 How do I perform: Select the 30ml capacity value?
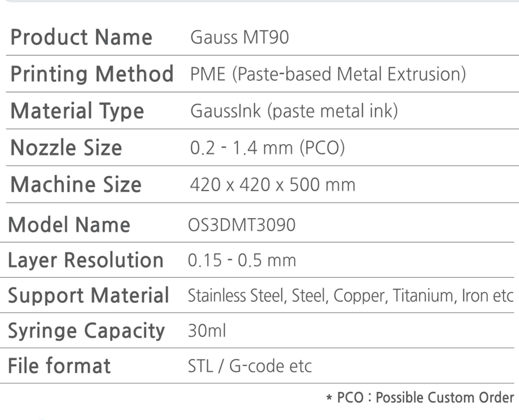coord(207,331)
